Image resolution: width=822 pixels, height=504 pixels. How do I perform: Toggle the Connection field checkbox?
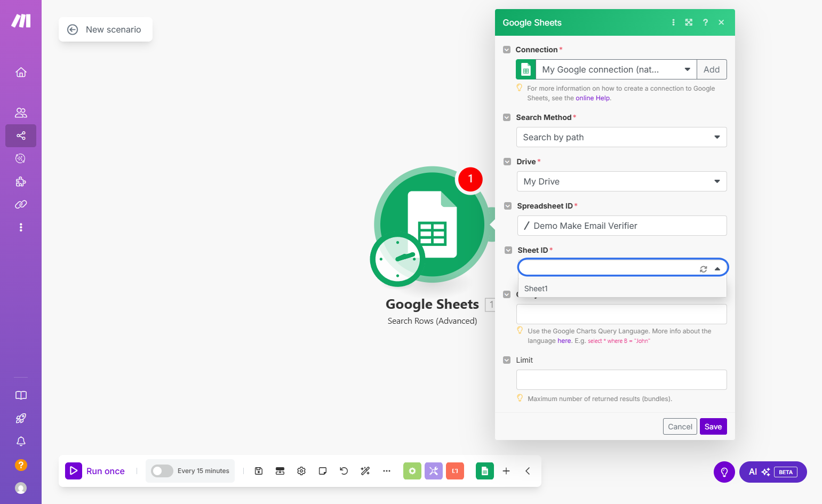[507, 50]
